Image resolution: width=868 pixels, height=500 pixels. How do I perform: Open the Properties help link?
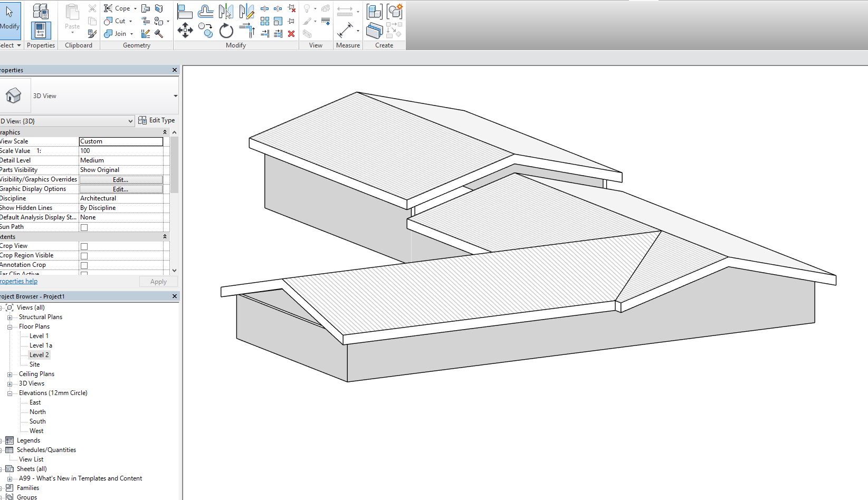[19, 281]
